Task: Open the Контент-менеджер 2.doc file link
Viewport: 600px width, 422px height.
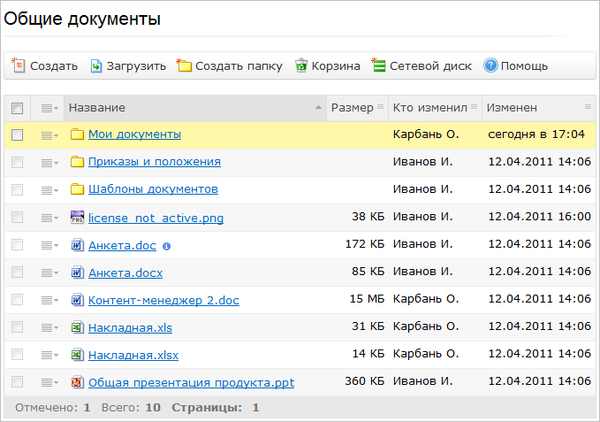Action: (163, 300)
